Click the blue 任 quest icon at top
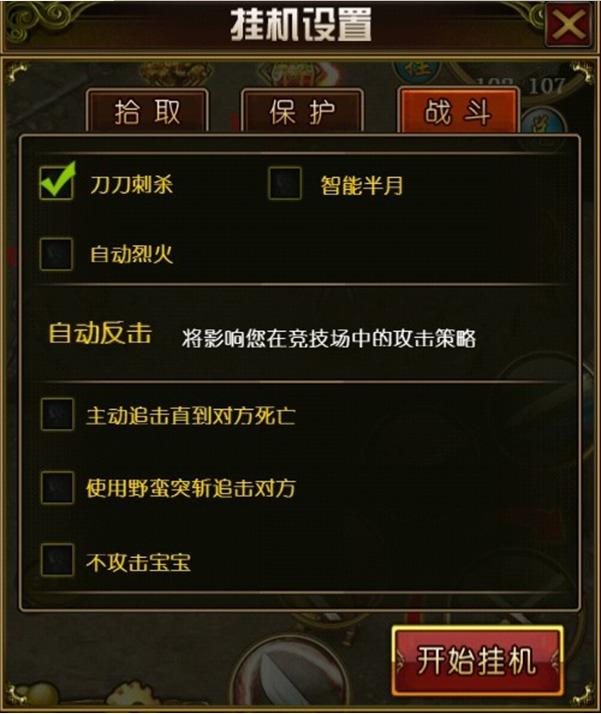 (417, 71)
